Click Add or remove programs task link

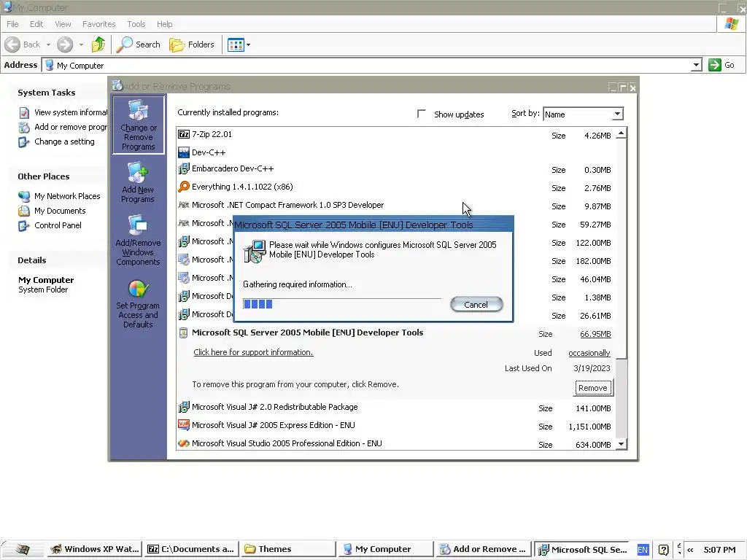coord(71,127)
